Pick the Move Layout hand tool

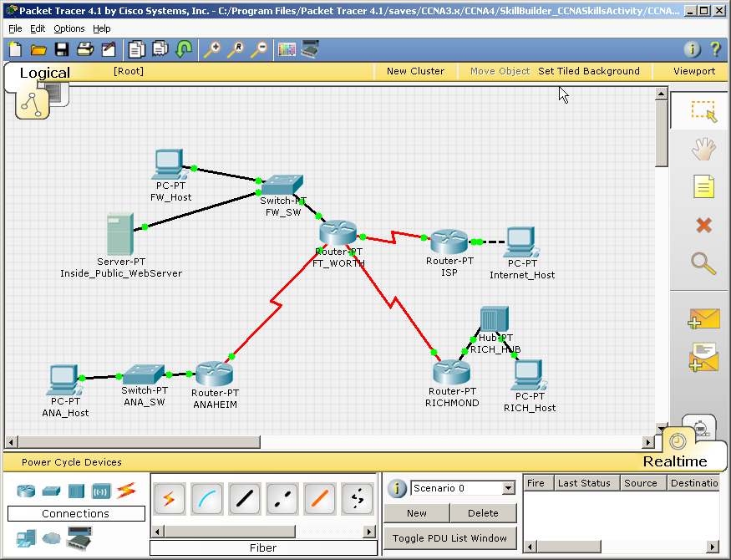click(x=703, y=149)
